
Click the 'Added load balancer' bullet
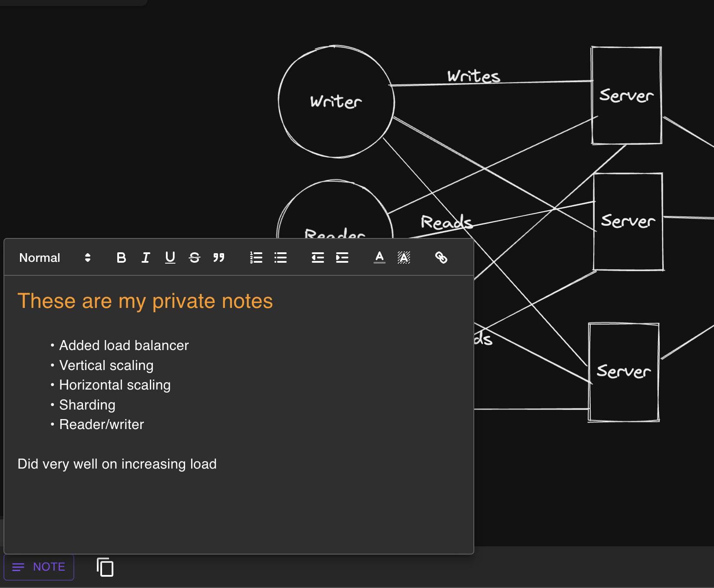click(124, 345)
